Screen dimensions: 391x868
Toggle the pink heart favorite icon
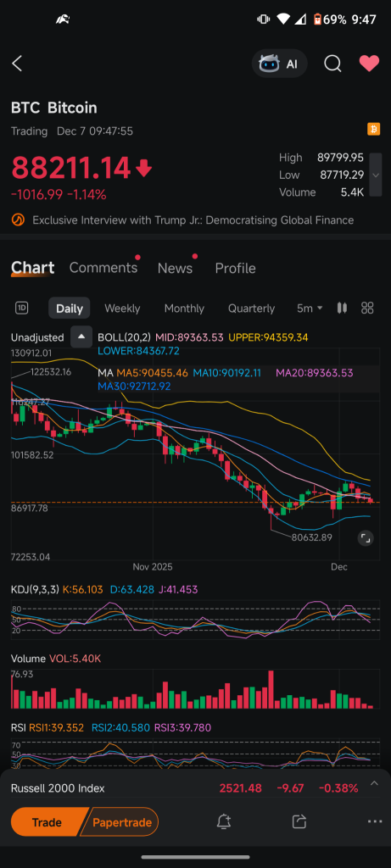pyautogui.click(x=370, y=64)
